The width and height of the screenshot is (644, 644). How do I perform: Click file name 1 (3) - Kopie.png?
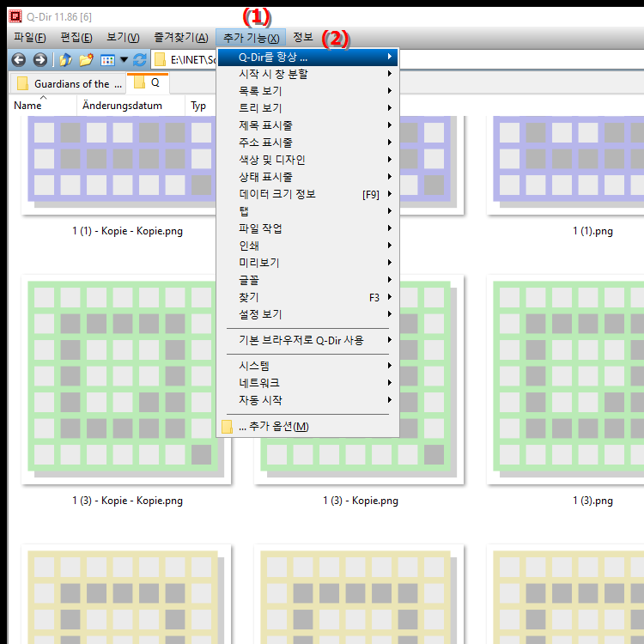click(x=361, y=501)
